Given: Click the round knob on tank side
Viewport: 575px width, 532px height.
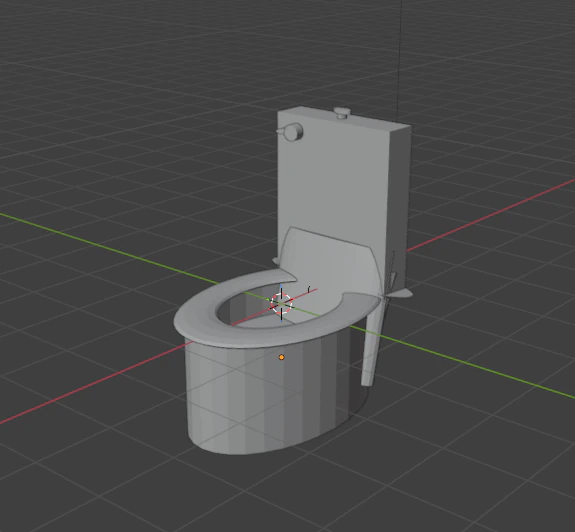Looking at the screenshot, I should [292, 132].
